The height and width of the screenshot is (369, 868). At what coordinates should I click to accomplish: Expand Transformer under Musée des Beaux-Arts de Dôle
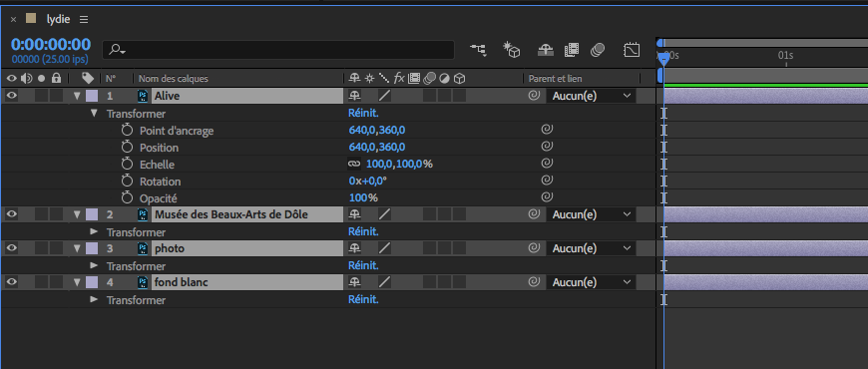point(94,231)
